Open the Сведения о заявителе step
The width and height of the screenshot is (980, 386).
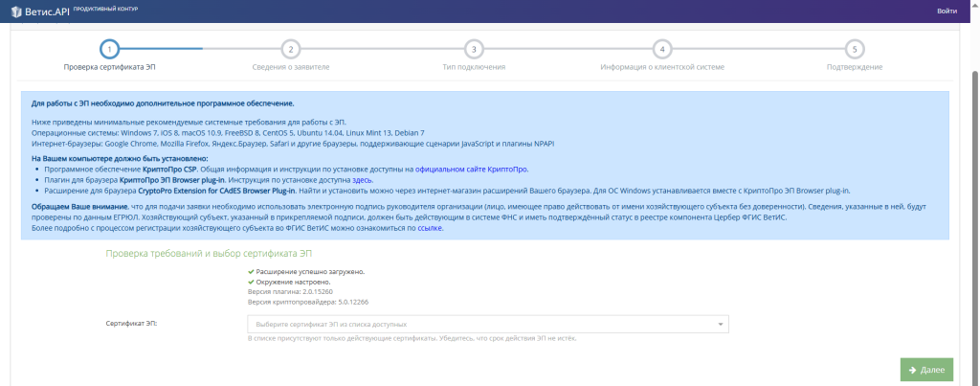291,67
